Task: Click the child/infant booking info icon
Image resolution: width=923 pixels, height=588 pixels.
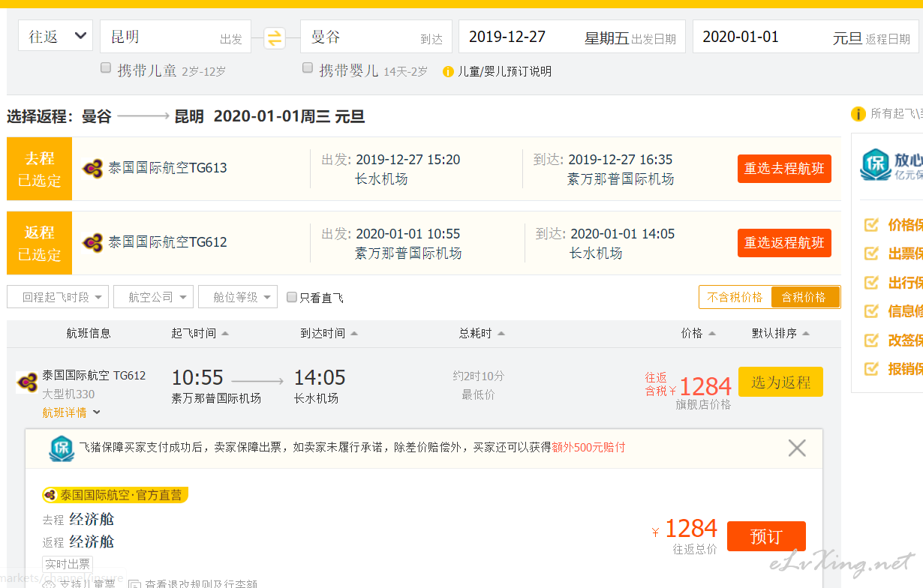Action: pos(448,72)
